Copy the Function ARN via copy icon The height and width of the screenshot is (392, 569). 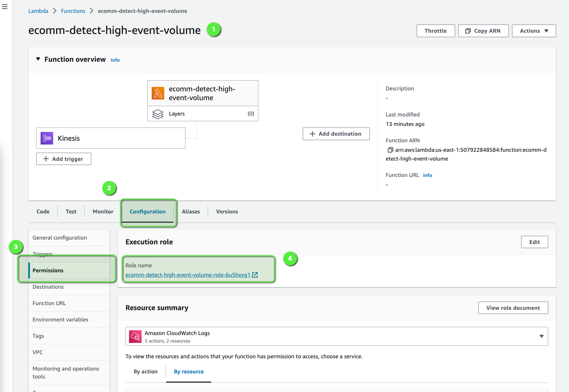click(x=390, y=150)
